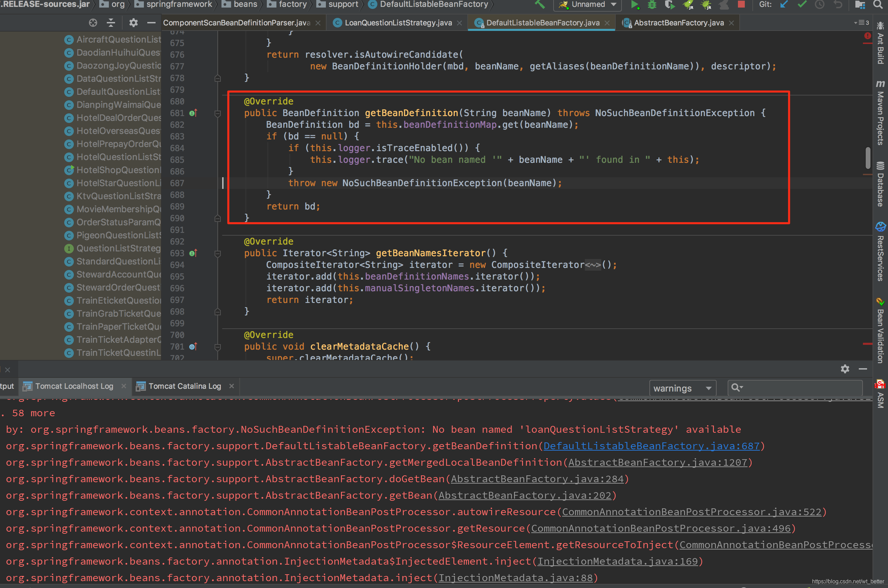Click the Build project hammer icon

click(x=540, y=4)
